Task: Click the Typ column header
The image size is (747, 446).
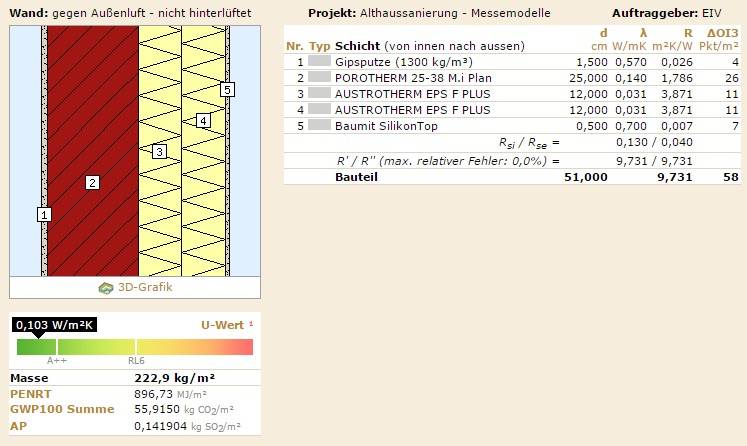Action: [x=319, y=46]
